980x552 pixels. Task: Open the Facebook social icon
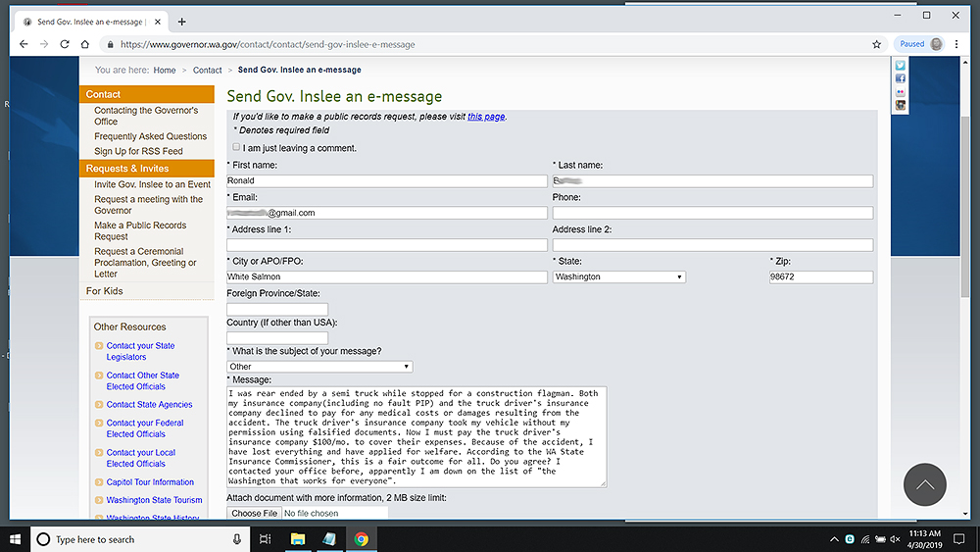click(x=900, y=78)
